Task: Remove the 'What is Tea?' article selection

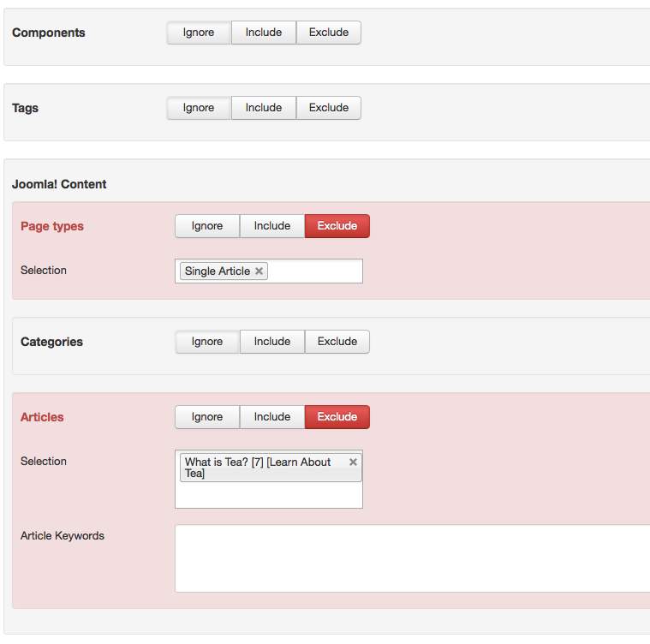Action: (353, 462)
